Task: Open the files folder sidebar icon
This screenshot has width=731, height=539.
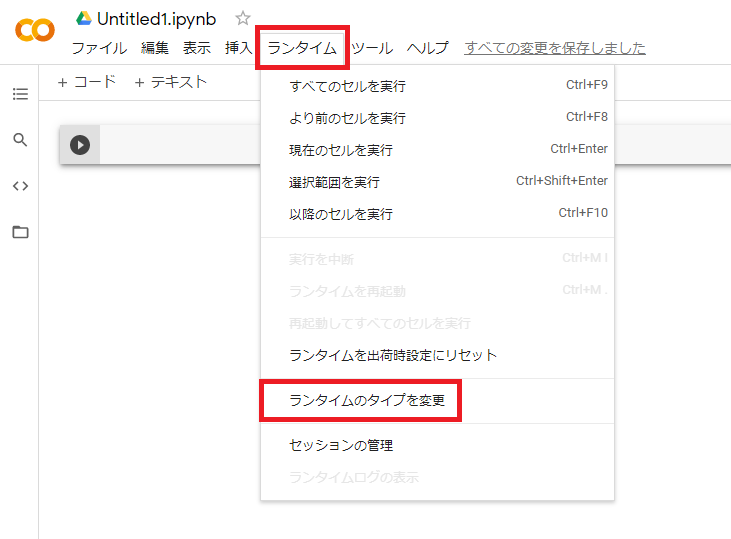Action: pyautogui.click(x=20, y=232)
